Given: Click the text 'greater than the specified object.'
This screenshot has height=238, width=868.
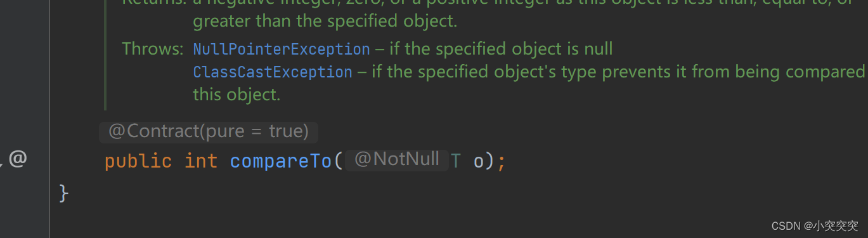Looking at the screenshot, I should 325,22.
